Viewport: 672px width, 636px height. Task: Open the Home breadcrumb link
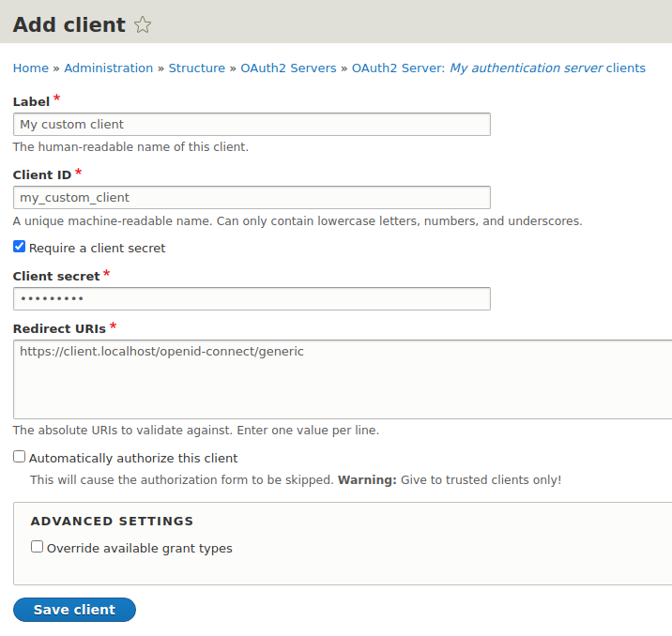pos(31,68)
